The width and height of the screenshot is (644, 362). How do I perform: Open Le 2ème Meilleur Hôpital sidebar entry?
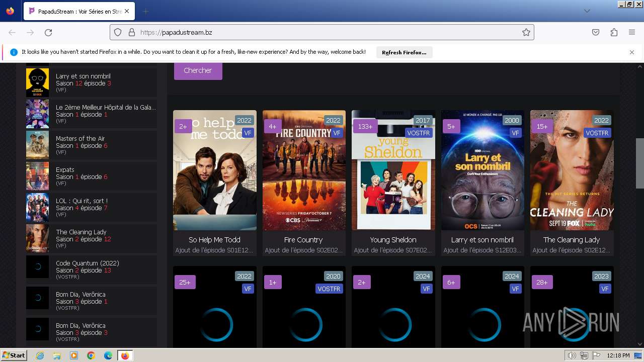(x=91, y=114)
